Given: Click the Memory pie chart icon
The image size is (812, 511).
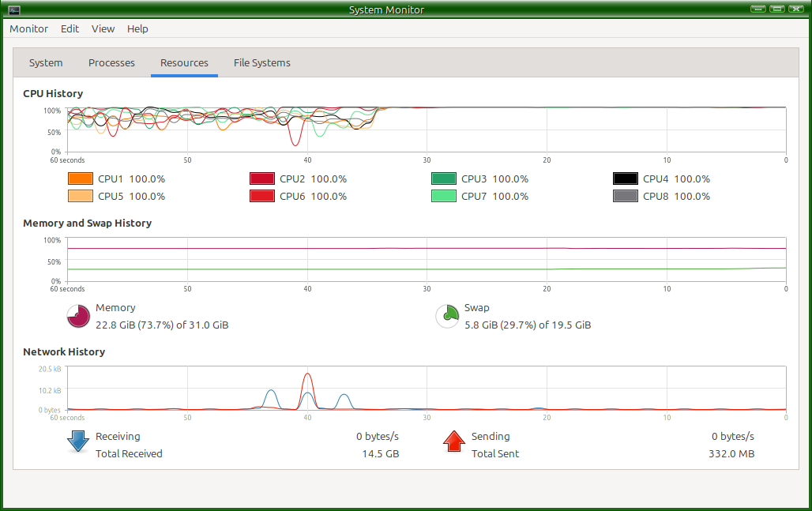Looking at the screenshot, I should point(78,316).
